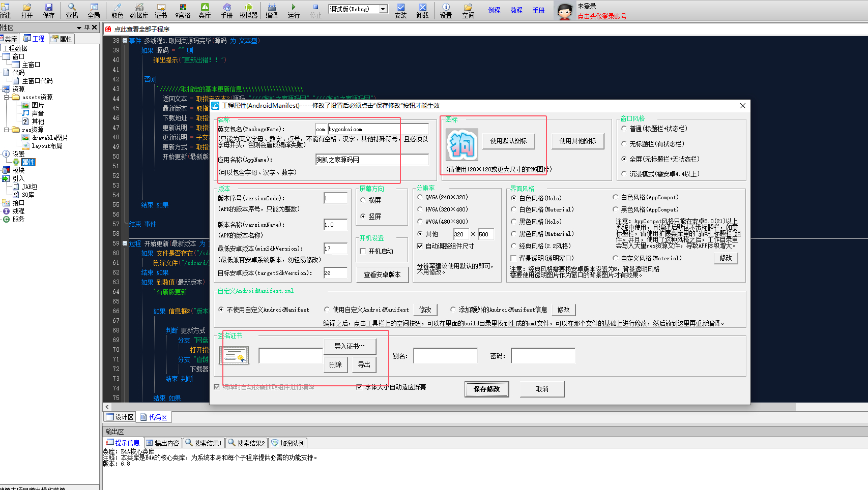Collapse the assets资源 tree node
Screen dimensions: 868x490
tap(7, 97)
